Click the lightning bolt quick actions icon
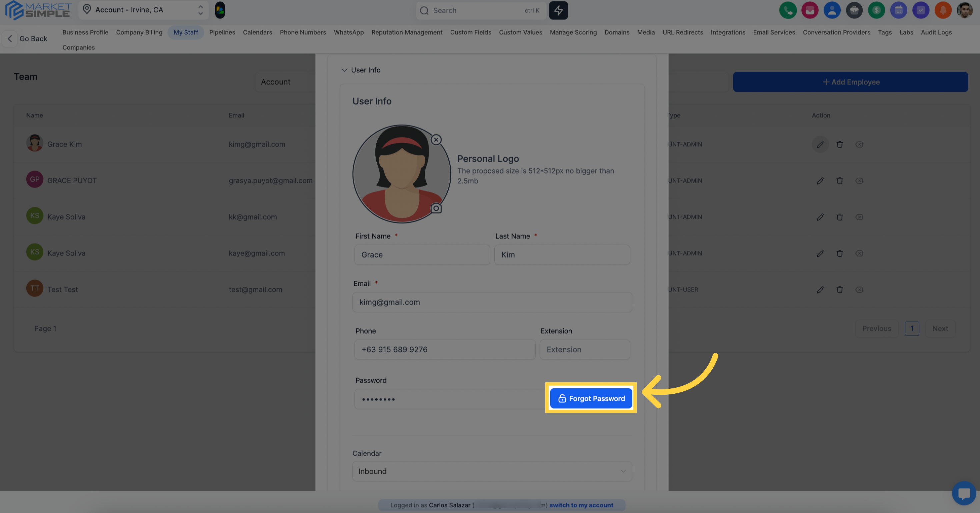 (558, 10)
